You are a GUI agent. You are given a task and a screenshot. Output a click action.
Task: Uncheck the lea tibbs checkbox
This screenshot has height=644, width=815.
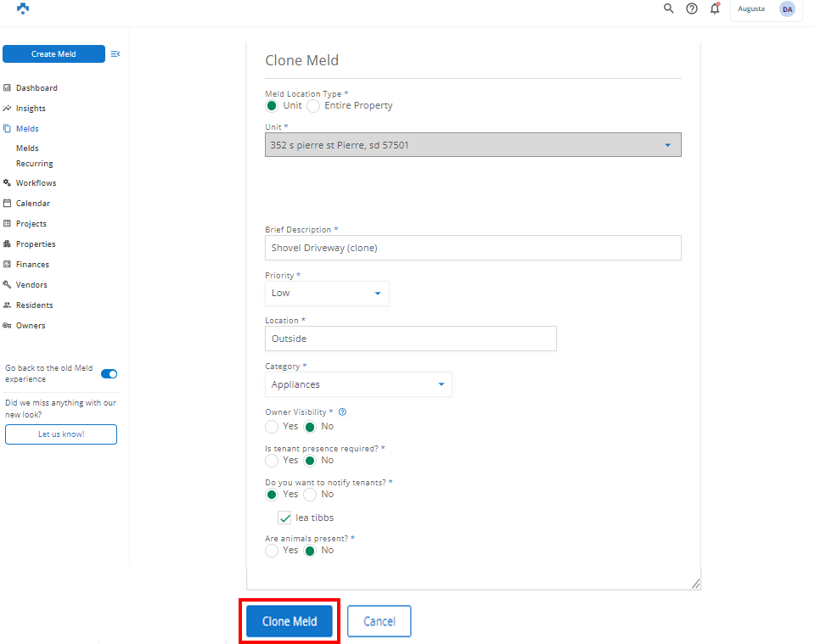coord(284,518)
